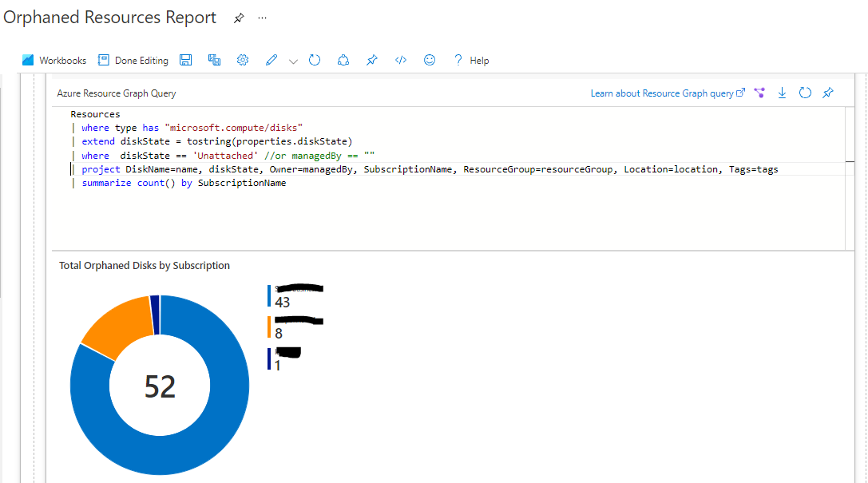
Task: Open the Help menu
Action: [471, 61]
